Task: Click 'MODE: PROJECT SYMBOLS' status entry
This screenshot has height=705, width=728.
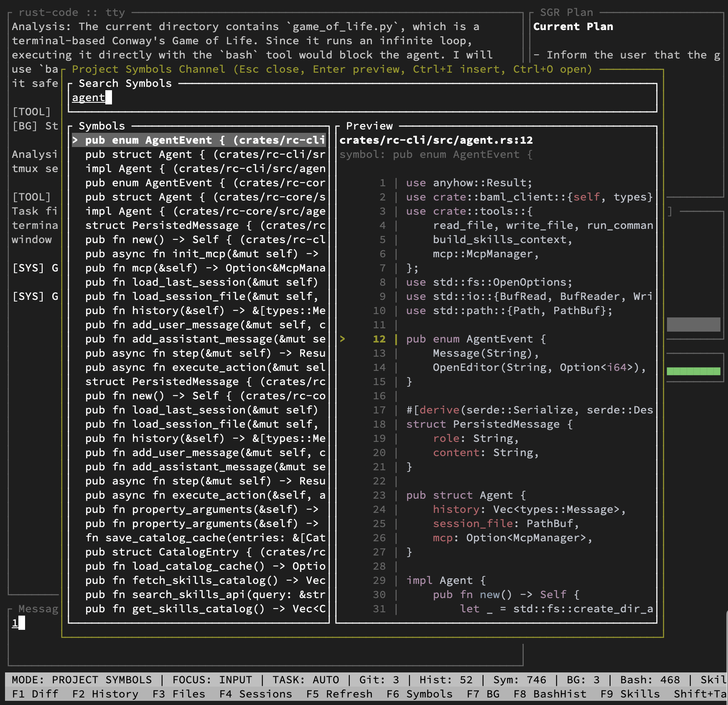Action: pos(82,680)
